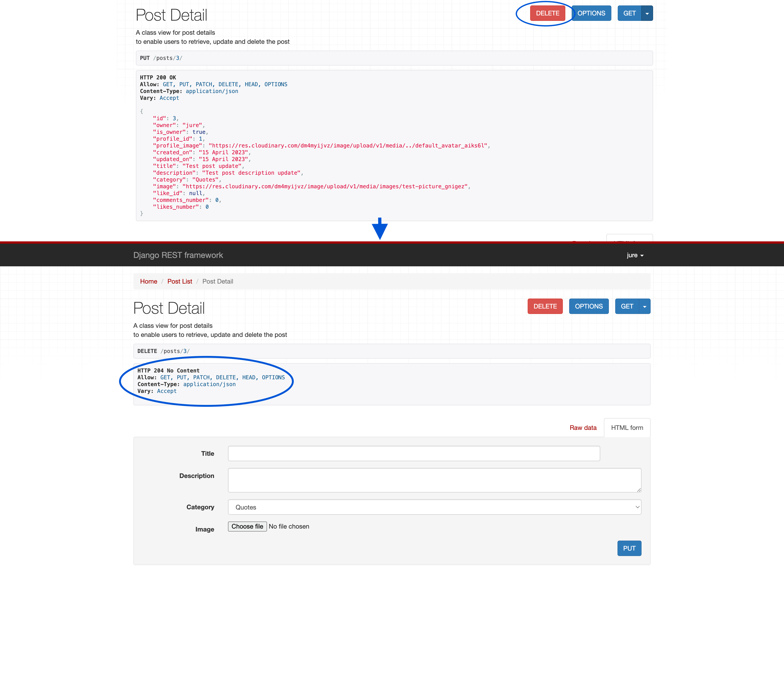Switch to Raw data tab

[582, 427]
